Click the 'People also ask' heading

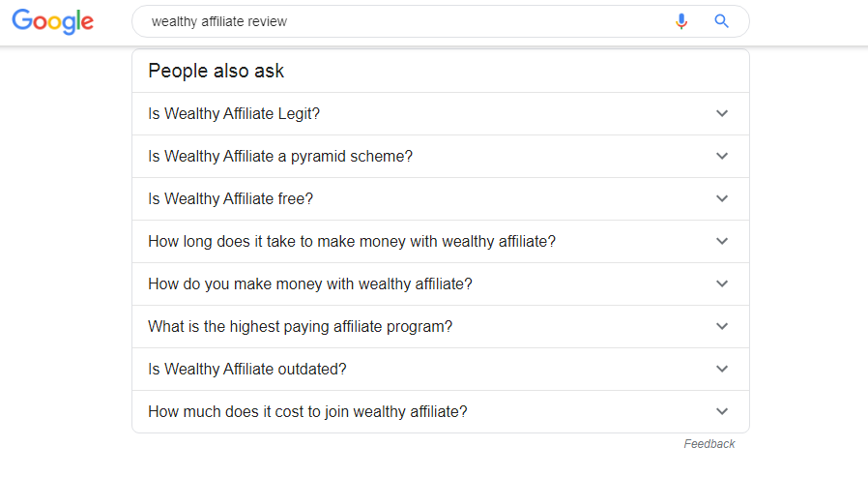(217, 71)
